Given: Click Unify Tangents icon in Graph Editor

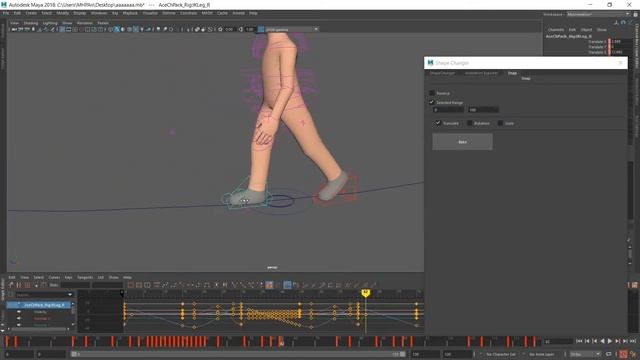Looking at the screenshot, I should point(242,285).
